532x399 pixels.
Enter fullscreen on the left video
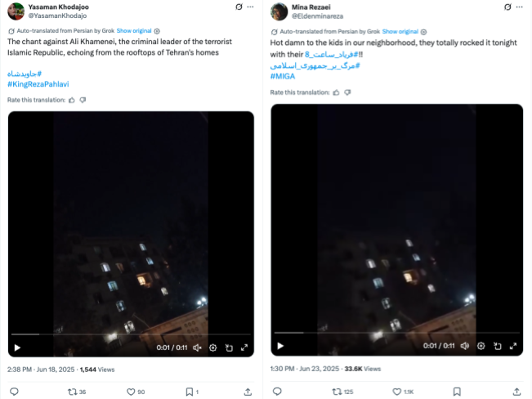coord(244,347)
